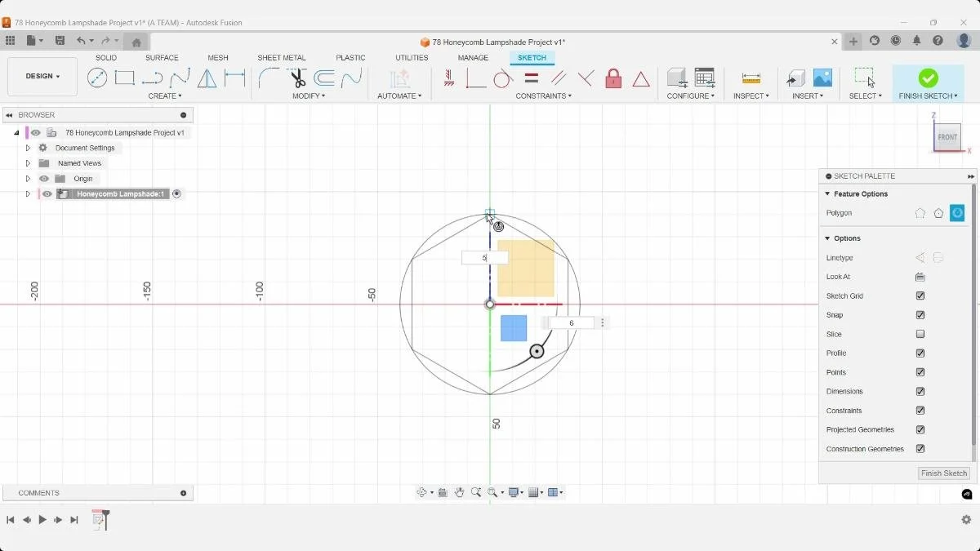Hide the Origin folder visibility eye
980x551 pixels.
tap(44, 179)
